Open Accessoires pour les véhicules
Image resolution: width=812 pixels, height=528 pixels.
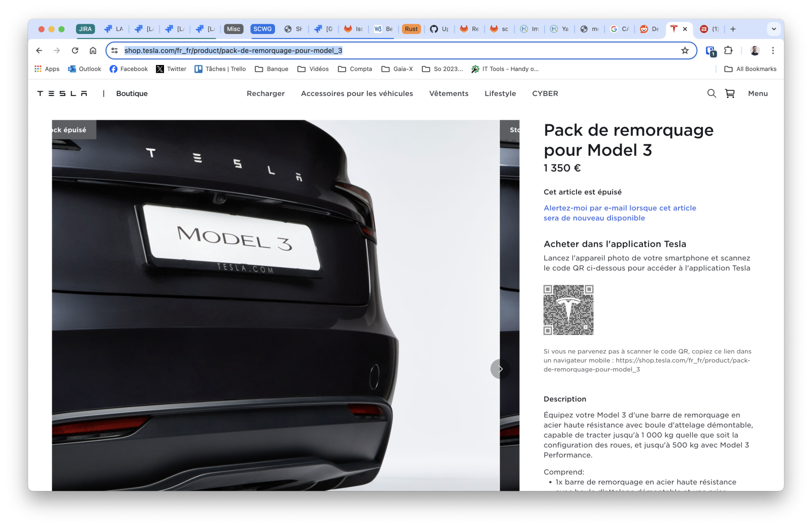click(357, 93)
